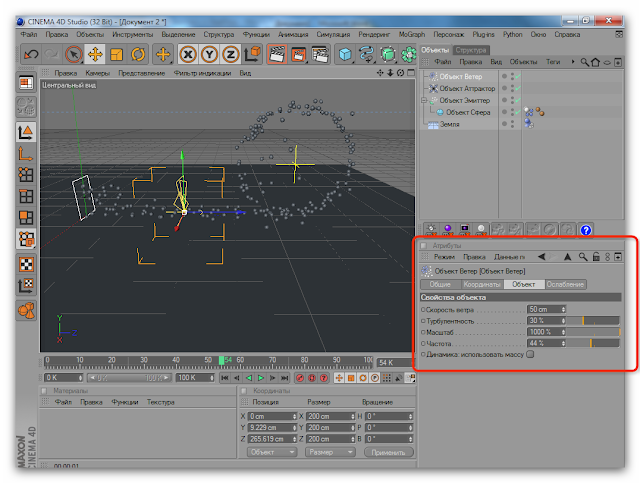Switch to the Координаты attribute tab
This screenshot has height=483, width=640.
click(482, 284)
